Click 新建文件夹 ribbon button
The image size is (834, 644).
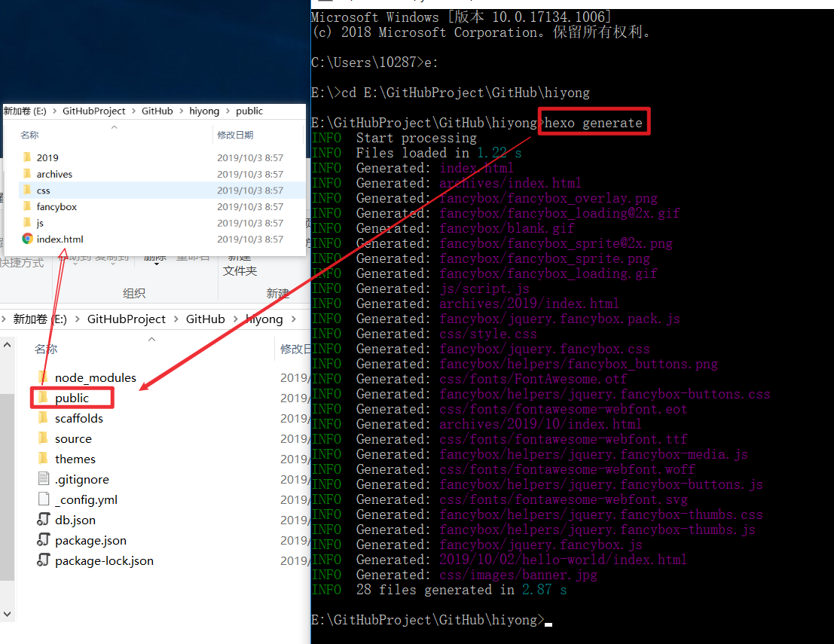point(240,265)
